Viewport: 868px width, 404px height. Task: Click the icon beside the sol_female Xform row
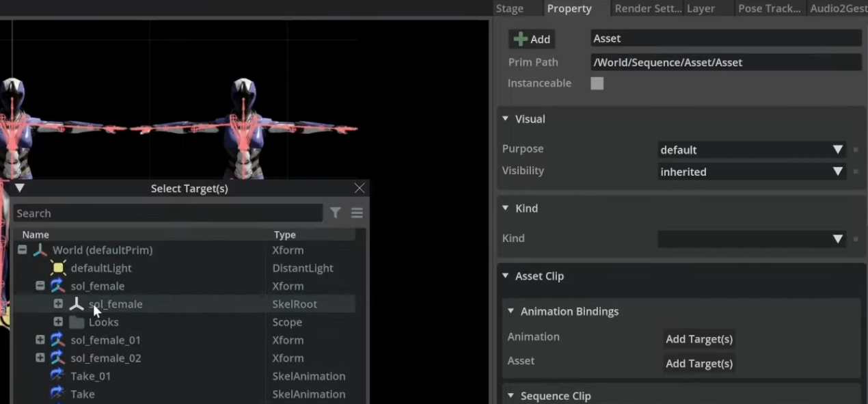[58, 286]
